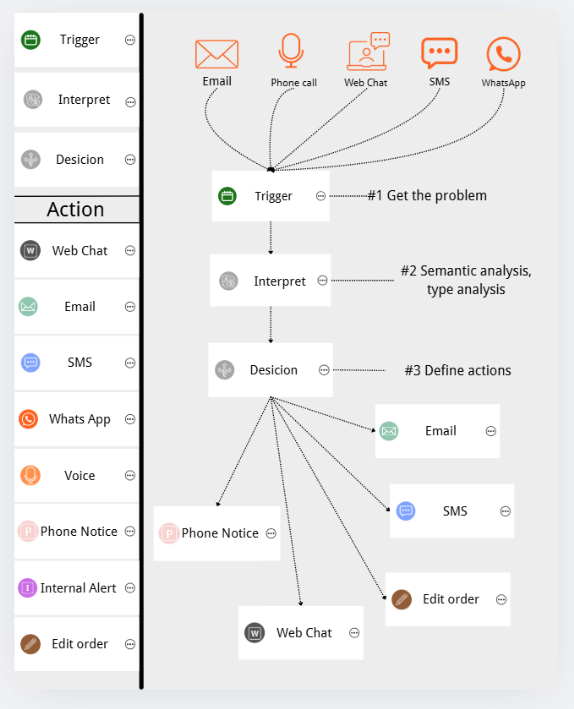
Task: Open options menu on canvas Trigger node
Action: [321, 196]
